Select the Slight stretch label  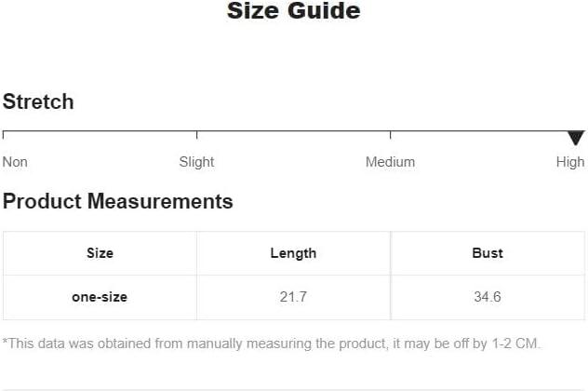(x=196, y=162)
